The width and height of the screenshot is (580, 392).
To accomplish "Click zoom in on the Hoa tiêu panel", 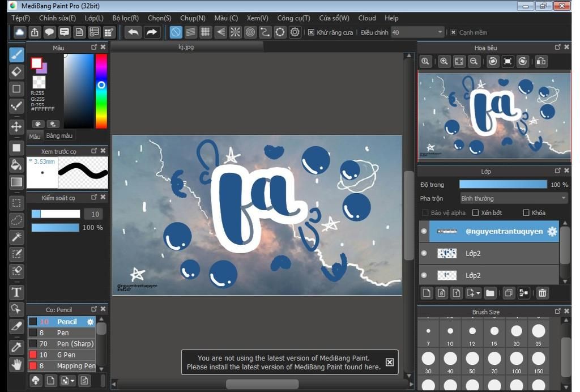I will [444, 61].
